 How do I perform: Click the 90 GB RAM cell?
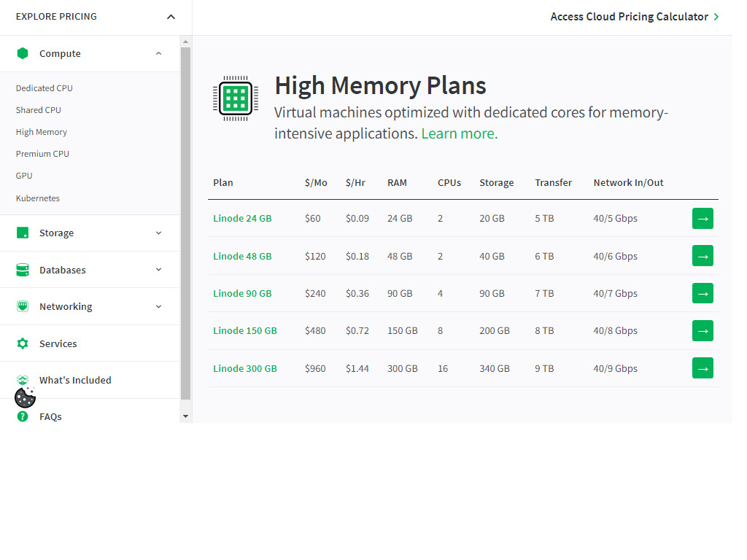point(400,293)
